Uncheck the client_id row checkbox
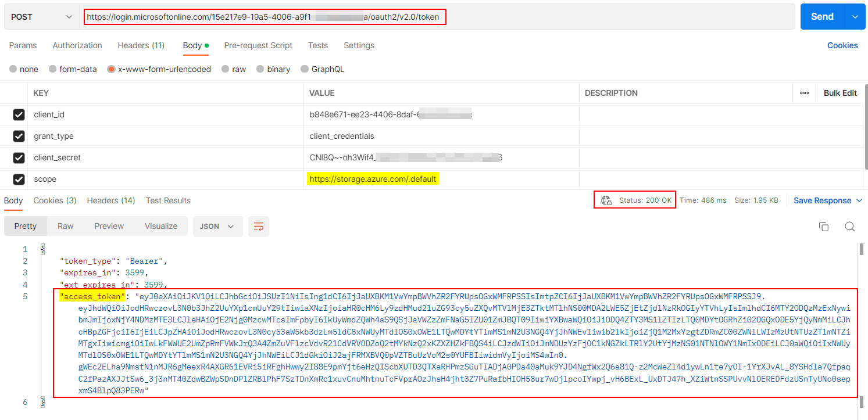Screen dimensions: 868x420 [x=19, y=115]
